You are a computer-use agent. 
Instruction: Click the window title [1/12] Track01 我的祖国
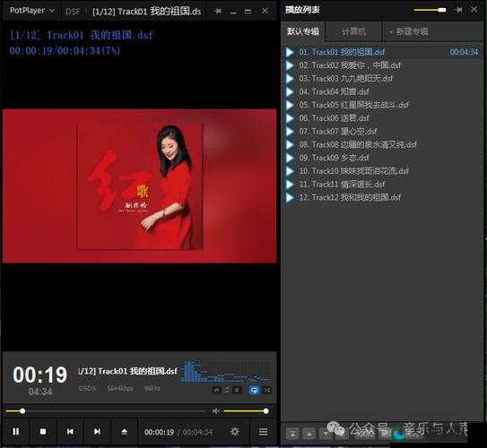[x=146, y=12]
